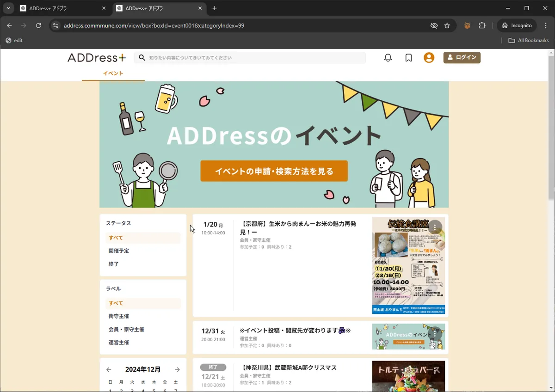Viewport: 555px width, 392px height.
Task: Reload the page
Action: click(x=38, y=25)
